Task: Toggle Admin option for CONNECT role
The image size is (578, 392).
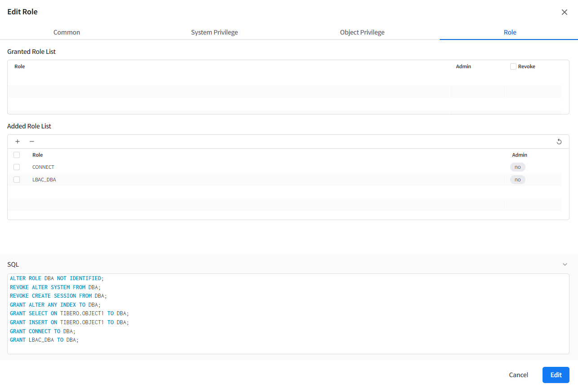Action: click(x=518, y=167)
